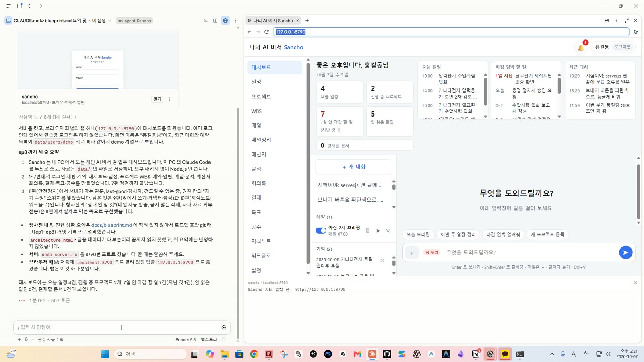Remove the 2026-10-06 가나다전자 memory entry
The image size is (644, 362).
coord(382,261)
